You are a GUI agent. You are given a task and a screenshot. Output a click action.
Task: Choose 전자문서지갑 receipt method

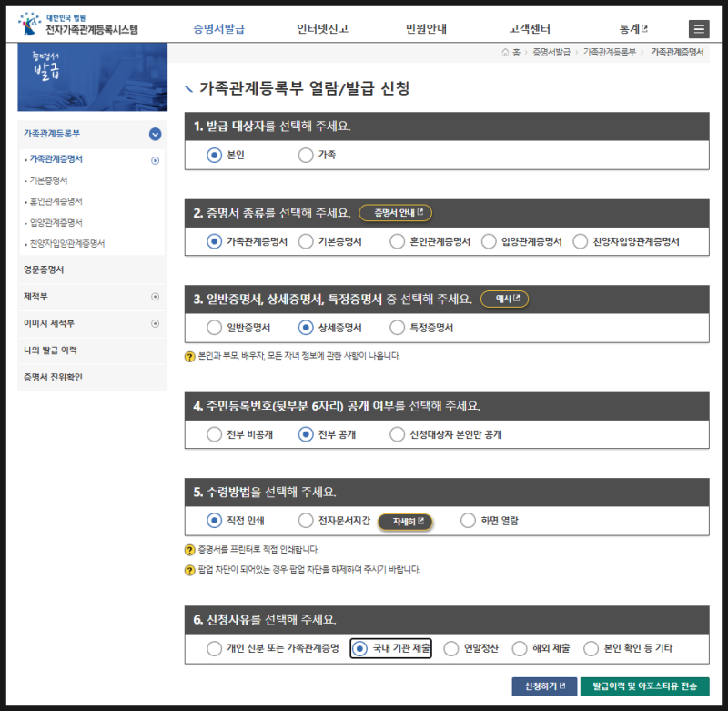(306, 521)
